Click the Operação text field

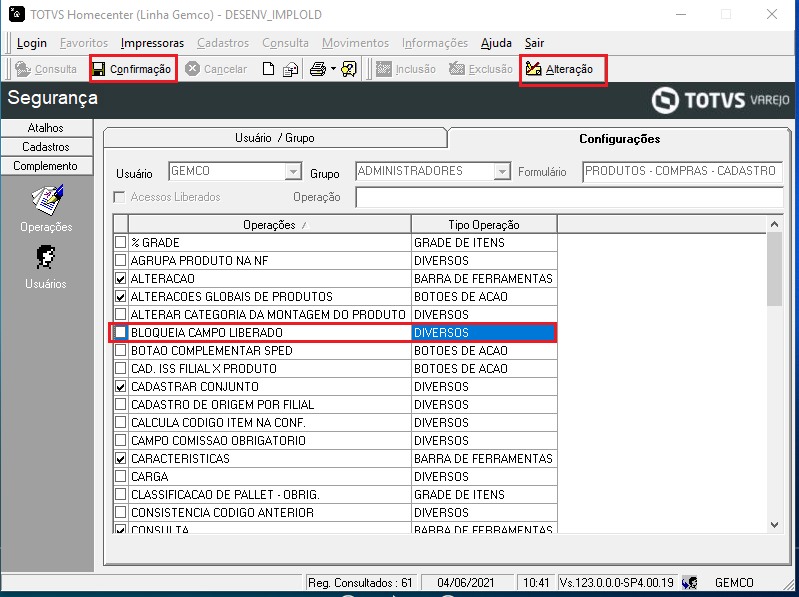click(x=569, y=197)
